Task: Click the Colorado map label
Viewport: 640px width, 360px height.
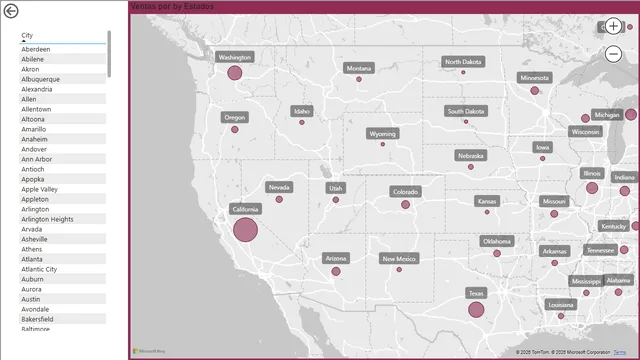Action: click(405, 192)
